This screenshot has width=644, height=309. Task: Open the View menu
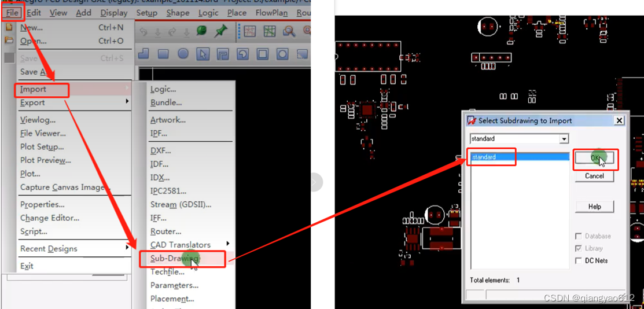coord(58,13)
